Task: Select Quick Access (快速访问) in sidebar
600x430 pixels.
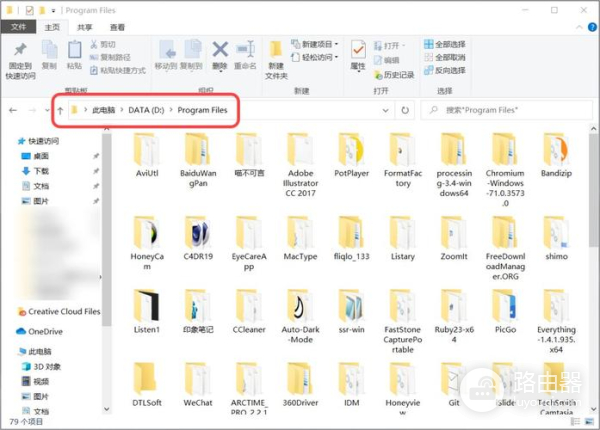Action: (x=38, y=141)
